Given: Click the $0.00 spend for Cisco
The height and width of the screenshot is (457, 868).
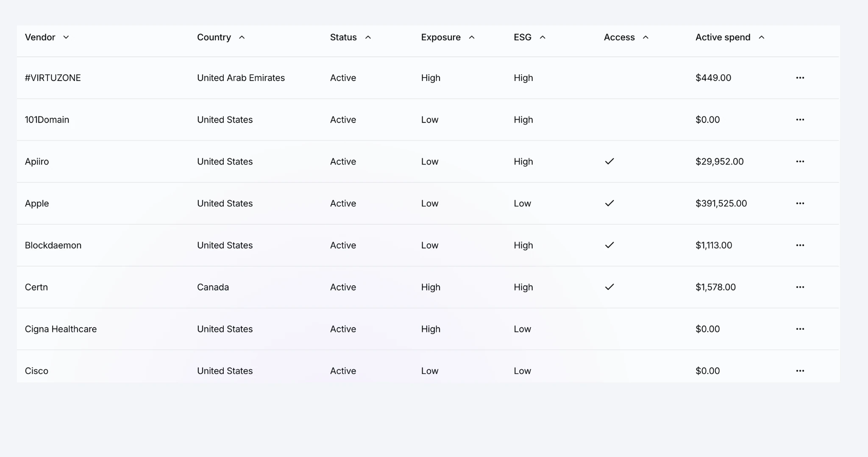Looking at the screenshot, I should pyautogui.click(x=708, y=371).
